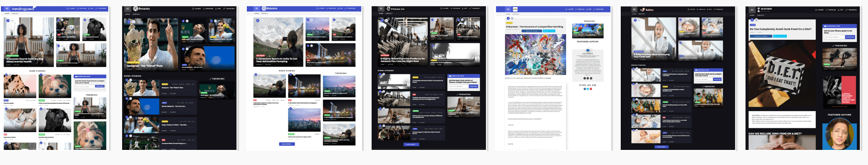Click the Babies site logo
This screenshot has width=868, height=165.
click(647, 9)
